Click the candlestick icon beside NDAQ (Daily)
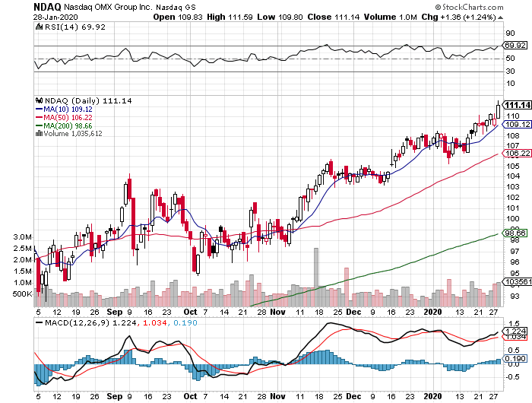 (40, 100)
